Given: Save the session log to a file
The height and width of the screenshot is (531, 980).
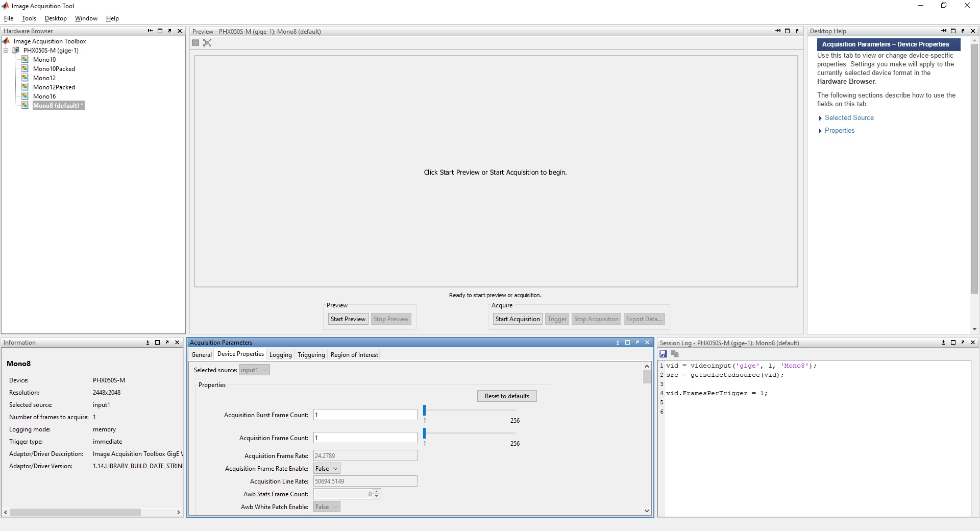Looking at the screenshot, I should pos(663,354).
